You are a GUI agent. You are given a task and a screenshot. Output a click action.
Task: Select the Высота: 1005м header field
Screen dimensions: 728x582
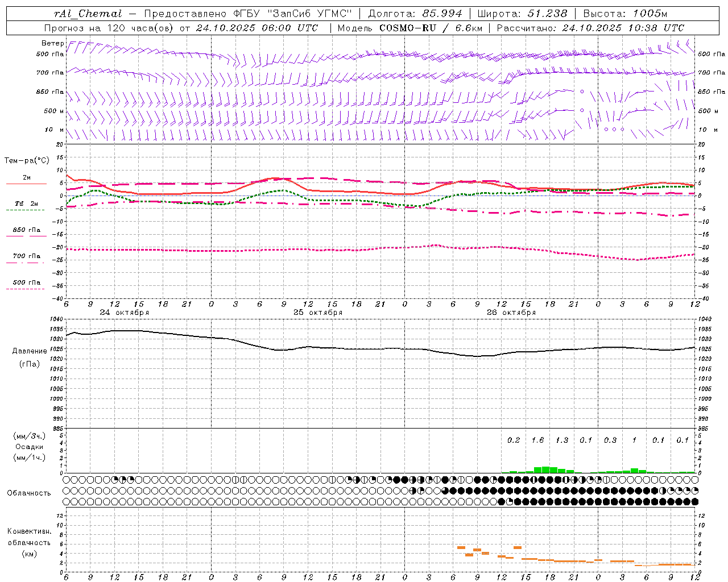click(624, 14)
